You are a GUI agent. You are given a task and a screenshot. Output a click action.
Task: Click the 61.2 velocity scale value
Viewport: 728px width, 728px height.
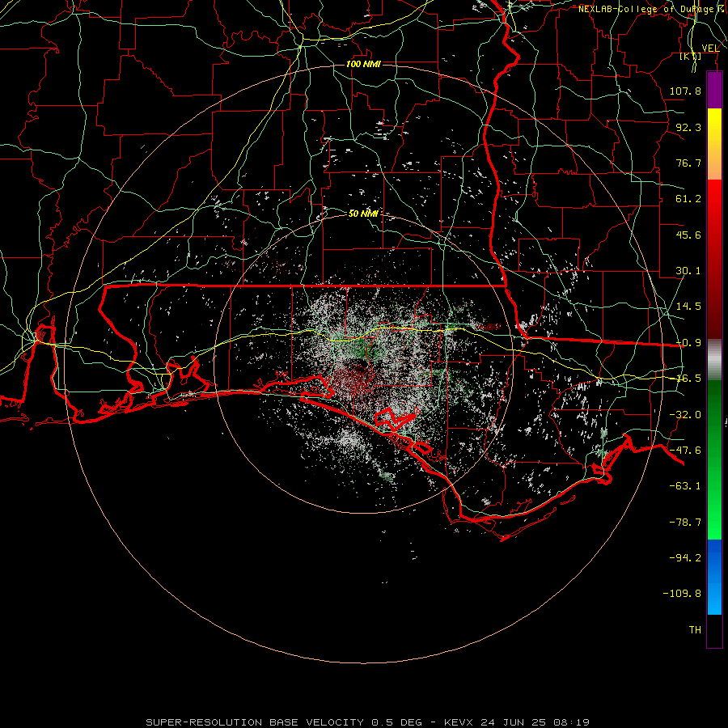[688, 199]
